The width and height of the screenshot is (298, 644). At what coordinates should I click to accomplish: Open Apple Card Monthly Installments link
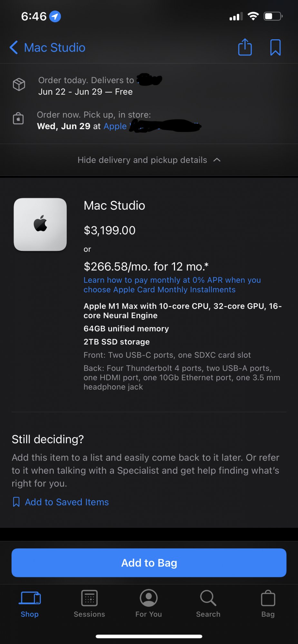[x=172, y=285]
